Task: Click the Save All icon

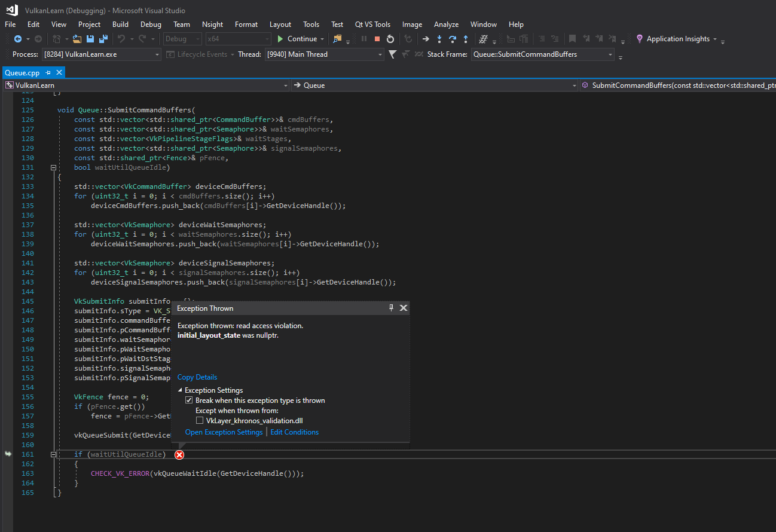Action: [x=104, y=39]
